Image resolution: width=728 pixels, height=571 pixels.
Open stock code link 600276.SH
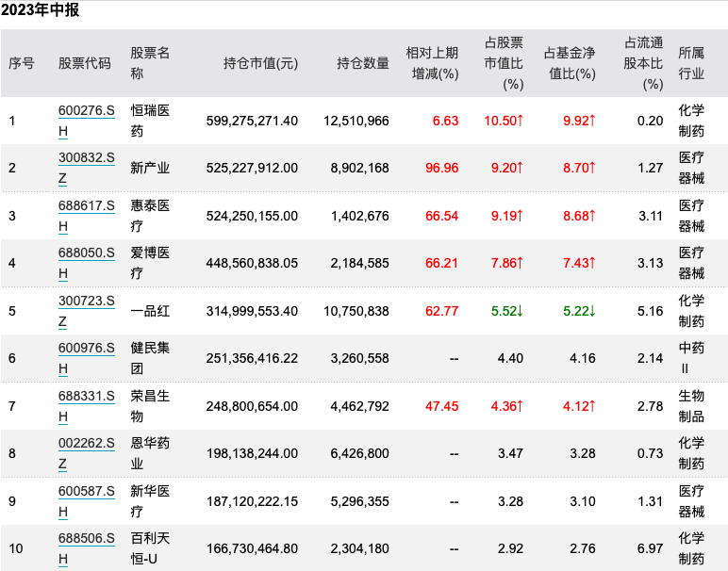pyautogui.click(x=87, y=121)
